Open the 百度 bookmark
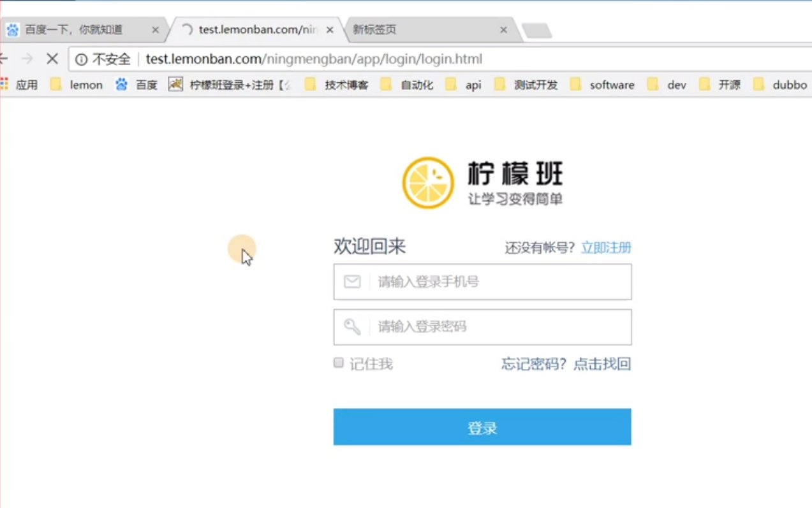Image resolution: width=812 pixels, height=508 pixels. 137,85
